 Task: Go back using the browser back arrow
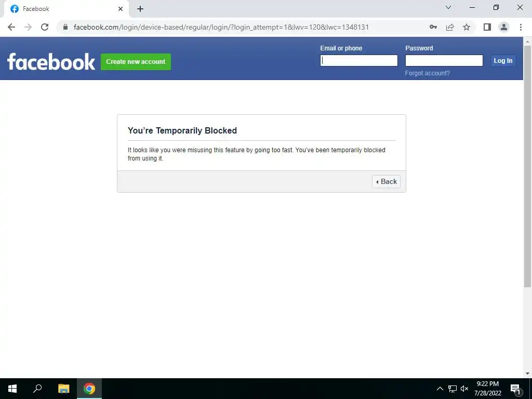pyautogui.click(x=11, y=27)
